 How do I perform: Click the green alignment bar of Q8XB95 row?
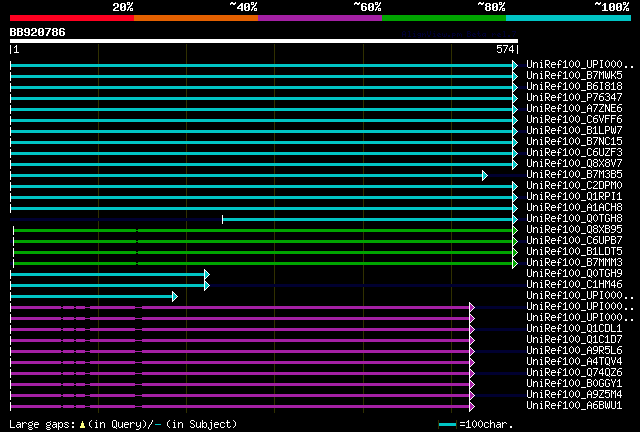263,231
